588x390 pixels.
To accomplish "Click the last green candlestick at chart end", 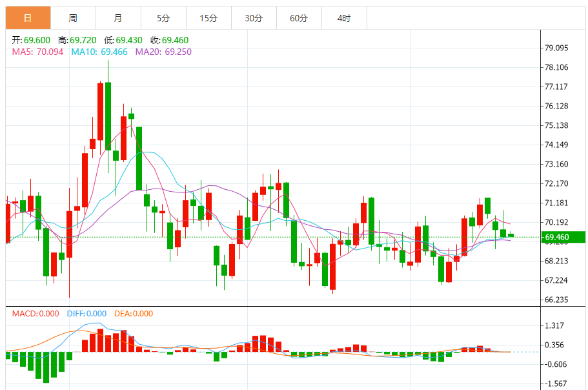I will tap(511, 235).
